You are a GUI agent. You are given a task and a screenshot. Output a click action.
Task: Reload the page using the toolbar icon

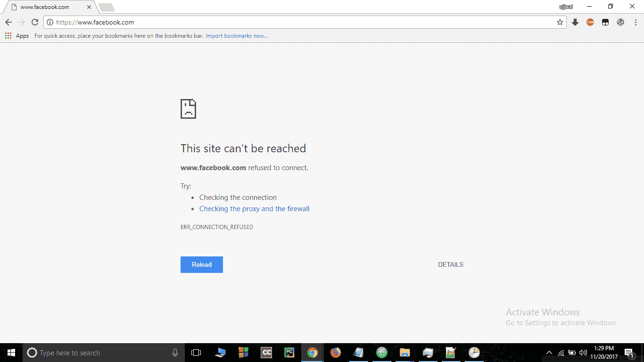click(35, 22)
